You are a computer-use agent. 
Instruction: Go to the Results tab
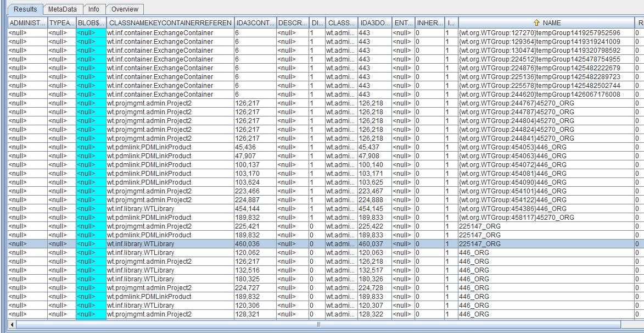[x=25, y=9]
